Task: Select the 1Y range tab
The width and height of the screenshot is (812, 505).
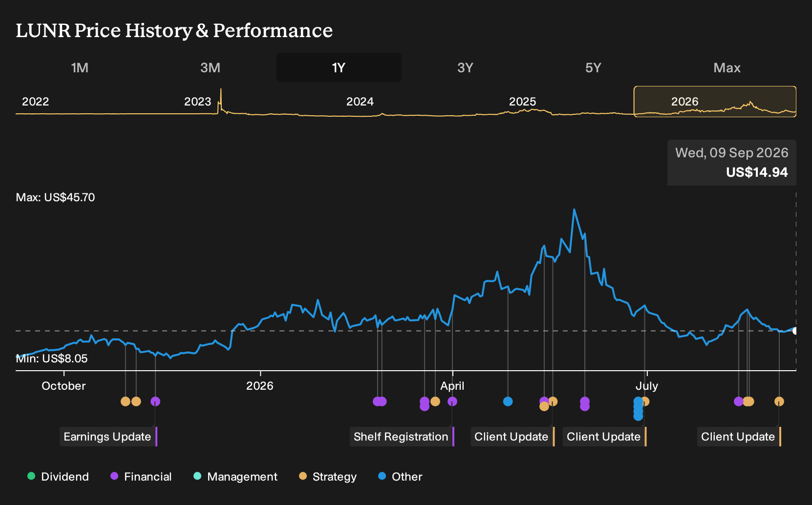Action: pyautogui.click(x=339, y=67)
